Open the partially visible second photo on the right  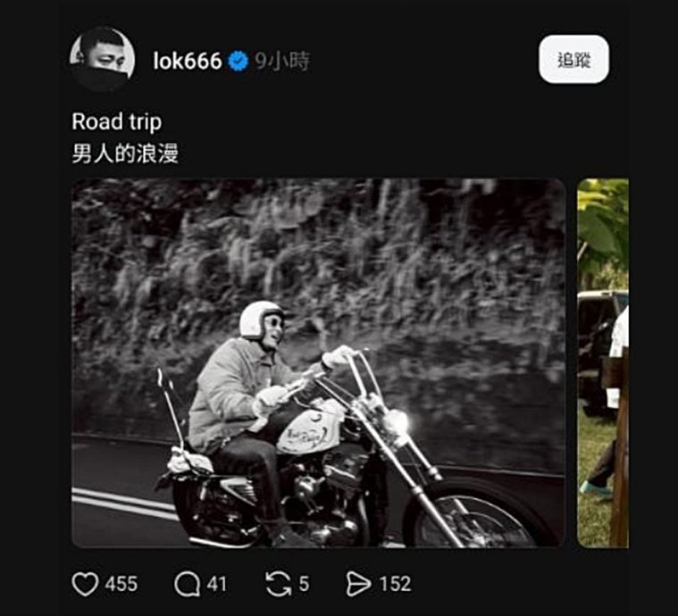603,362
